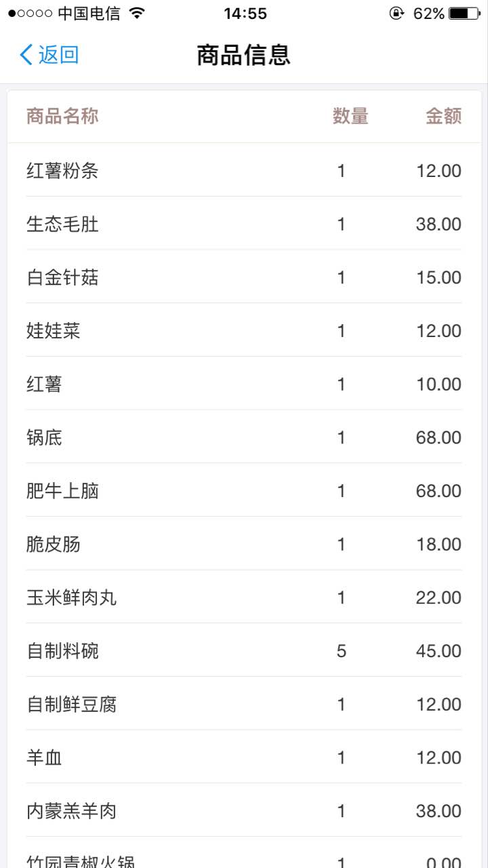Select the 内蒙羔羊肉 item row
Screen dimensions: 488x868
[244, 811]
